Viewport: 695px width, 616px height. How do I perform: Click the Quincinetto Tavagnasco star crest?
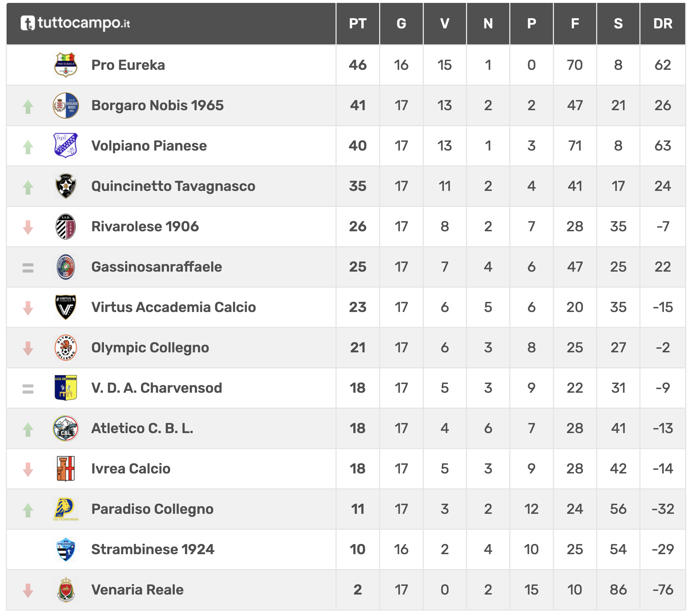pyautogui.click(x=66, y=186)
